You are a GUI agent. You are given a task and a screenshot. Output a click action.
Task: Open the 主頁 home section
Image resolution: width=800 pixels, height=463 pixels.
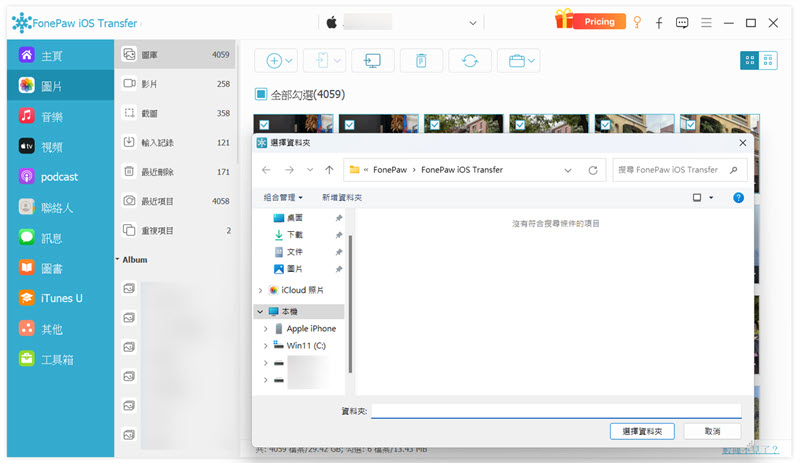click(x=60, y=55)
